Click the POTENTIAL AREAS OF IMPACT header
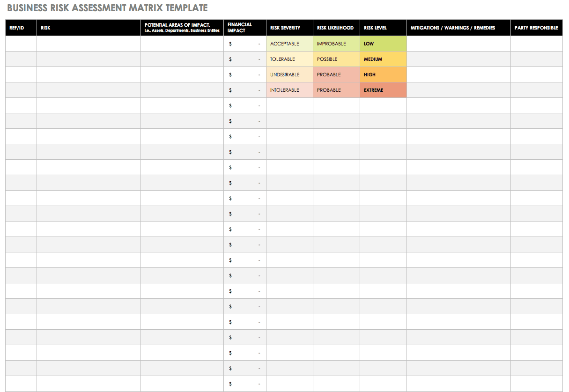The height and width of the screenshot is (392, 569). tap(182, 28)
